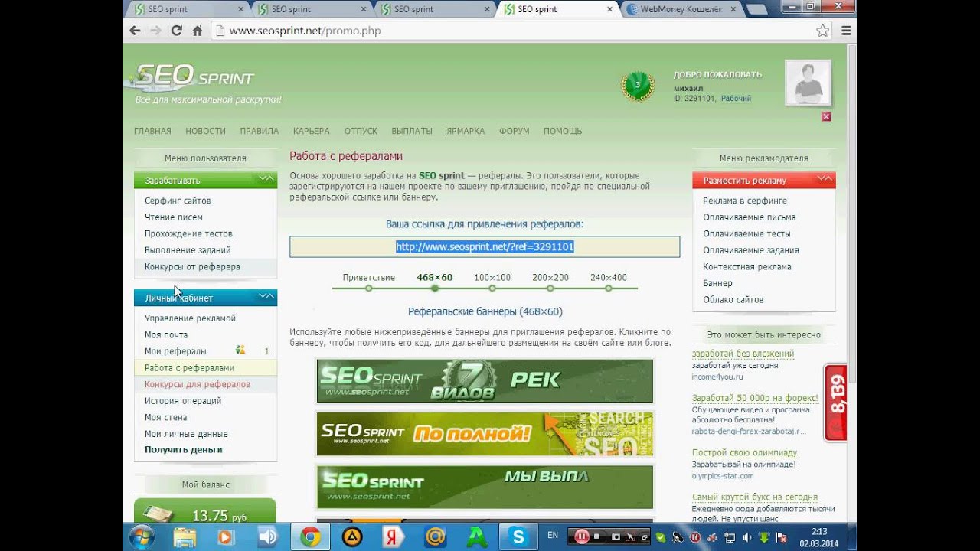Open Windows Explorer from the taskbar
The width and height of the screenshot is (980, 551).
185,536
